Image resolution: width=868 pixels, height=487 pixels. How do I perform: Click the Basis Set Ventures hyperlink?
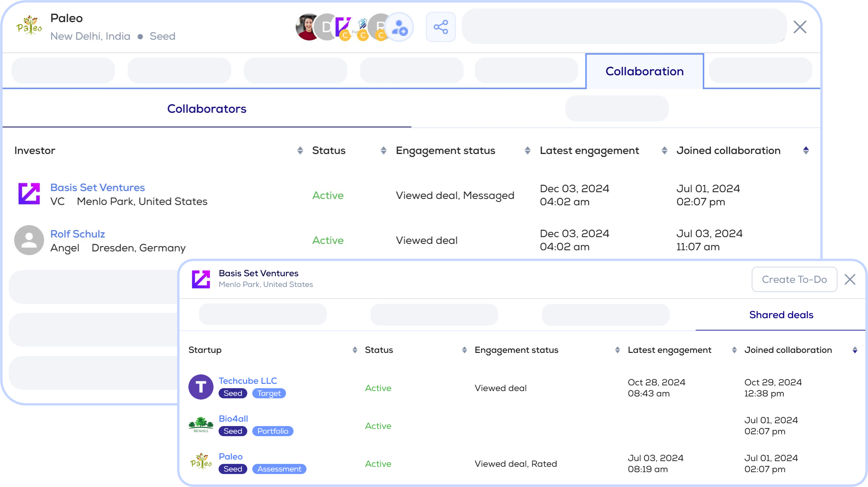point(97,187)
